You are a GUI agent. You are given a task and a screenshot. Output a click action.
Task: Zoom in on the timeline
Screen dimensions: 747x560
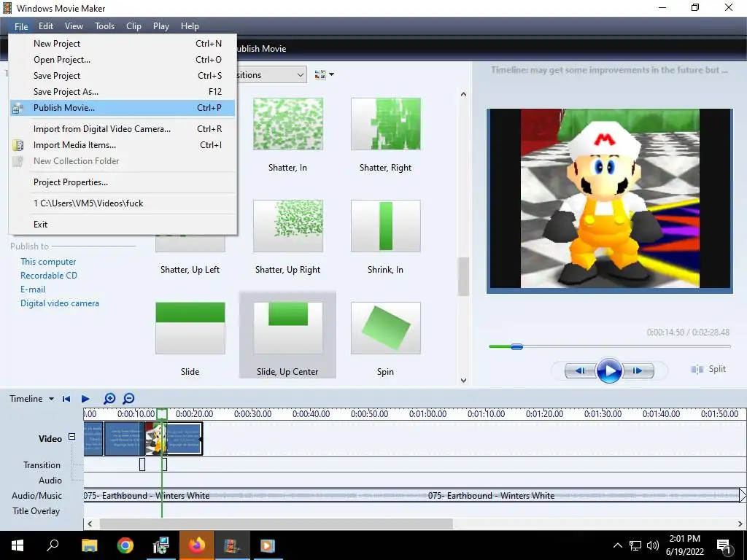tap(109, 399)
